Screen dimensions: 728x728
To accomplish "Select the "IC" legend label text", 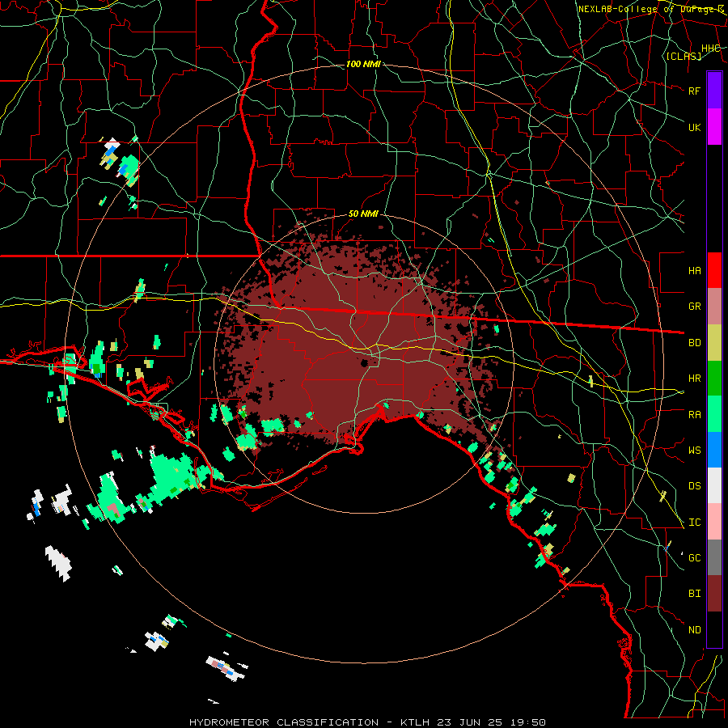I will tap(694, 523).
